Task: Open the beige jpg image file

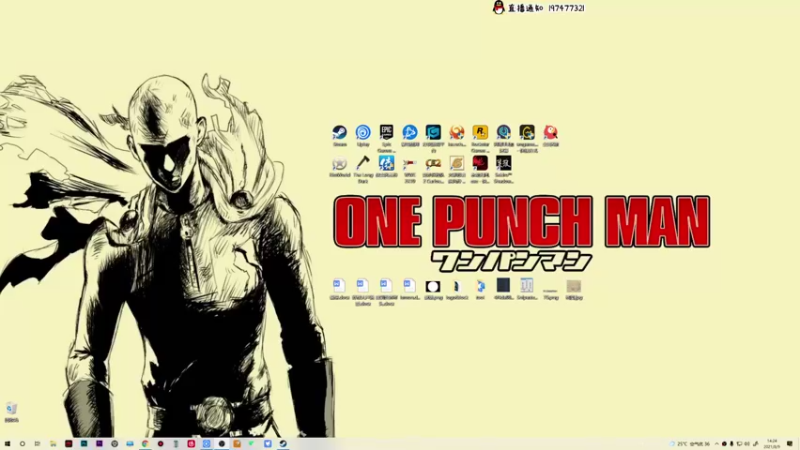Action: 574,289
